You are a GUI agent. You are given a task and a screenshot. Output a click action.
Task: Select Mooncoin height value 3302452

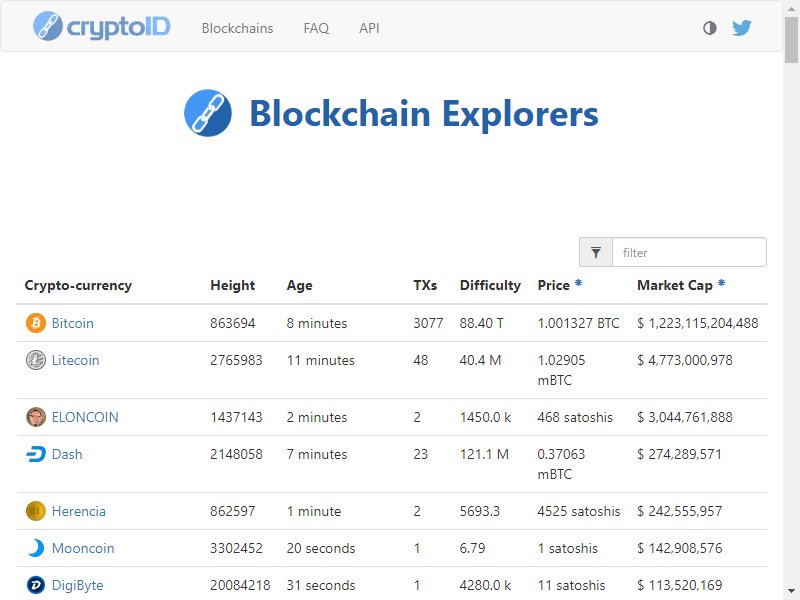[236, 548]
